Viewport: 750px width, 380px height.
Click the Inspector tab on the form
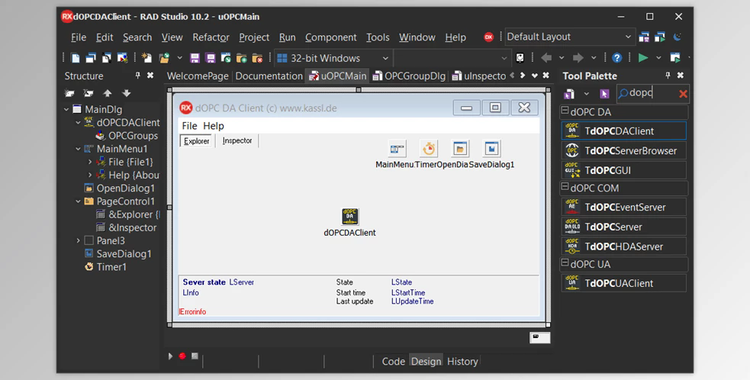pyautogui.click(x=237, y=141)
